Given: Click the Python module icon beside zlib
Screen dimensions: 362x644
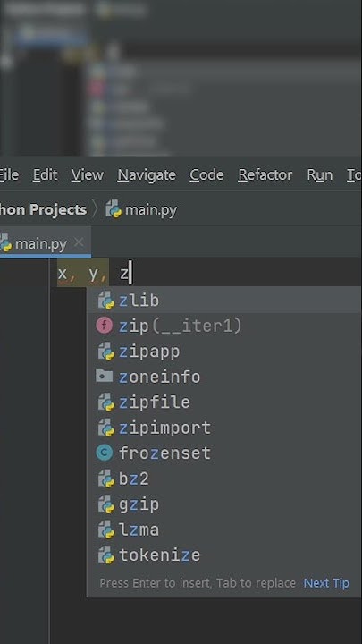Looking at the screenshot, I should (105, 301).
